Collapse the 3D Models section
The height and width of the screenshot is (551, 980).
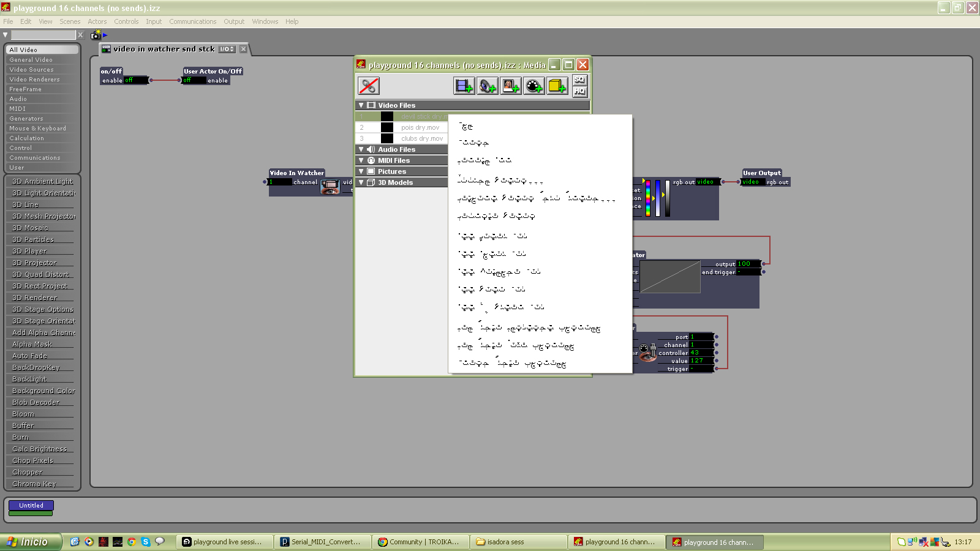pos(361,182)
